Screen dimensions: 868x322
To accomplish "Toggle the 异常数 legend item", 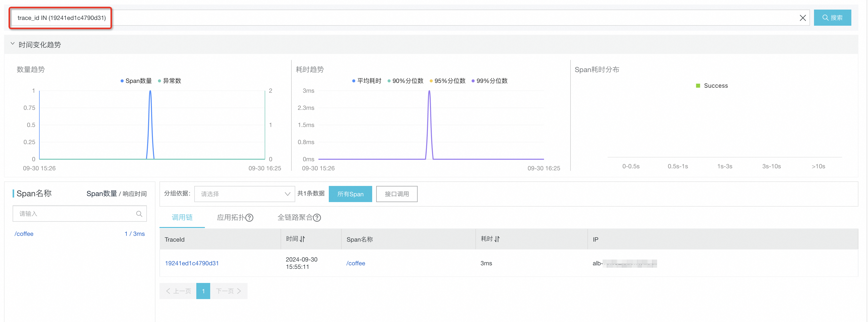I will coord(170,81).
